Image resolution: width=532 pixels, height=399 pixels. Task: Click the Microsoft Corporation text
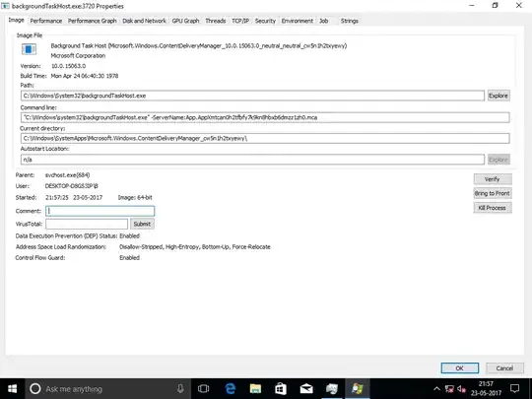78,55
